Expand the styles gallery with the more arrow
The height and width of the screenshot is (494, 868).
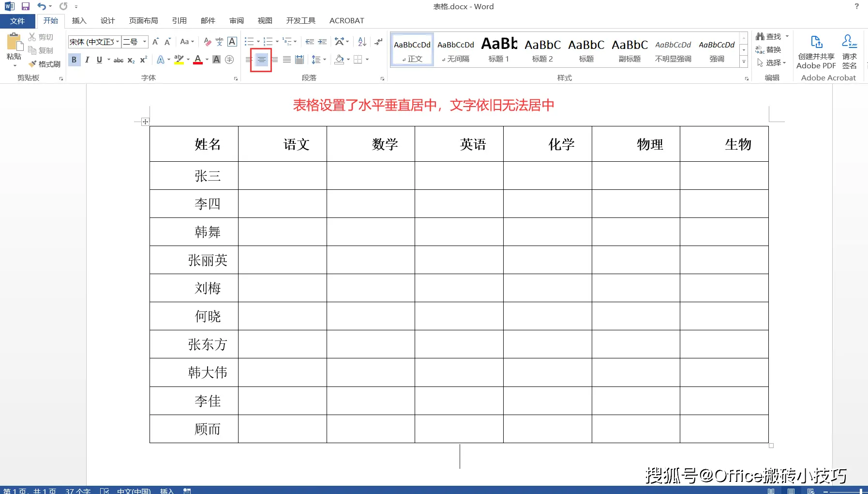coord(744,62)
